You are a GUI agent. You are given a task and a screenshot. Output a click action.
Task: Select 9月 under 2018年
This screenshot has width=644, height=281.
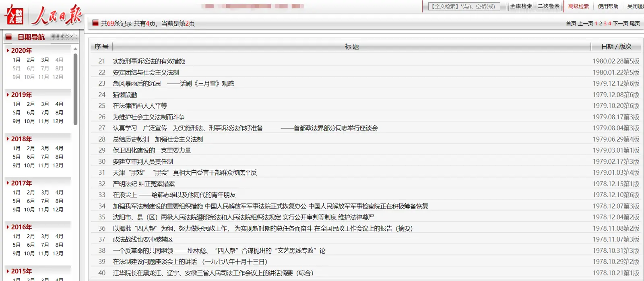[x=17, y=165]
